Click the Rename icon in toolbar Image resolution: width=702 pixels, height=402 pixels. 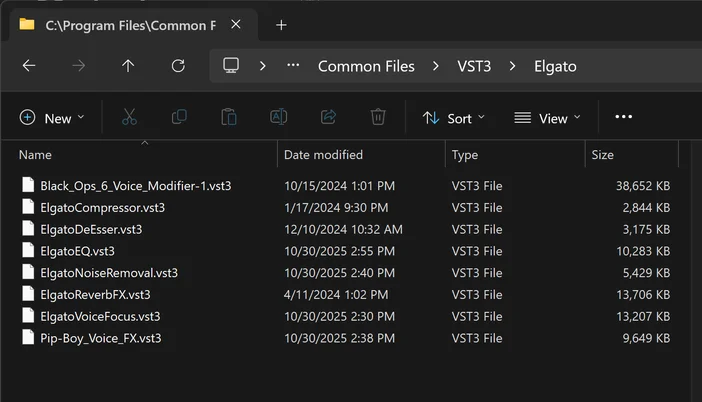click(x=279, y=117)
